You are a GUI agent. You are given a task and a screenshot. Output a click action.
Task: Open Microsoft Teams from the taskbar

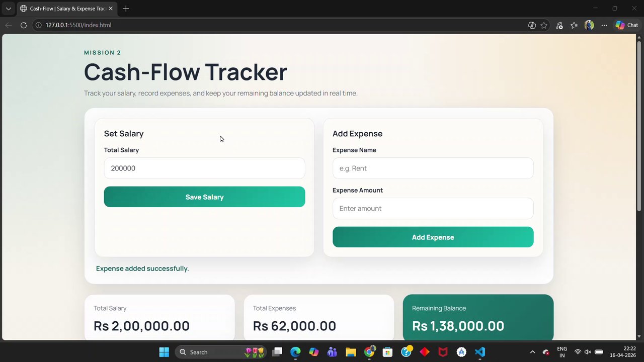click(332, 352)
